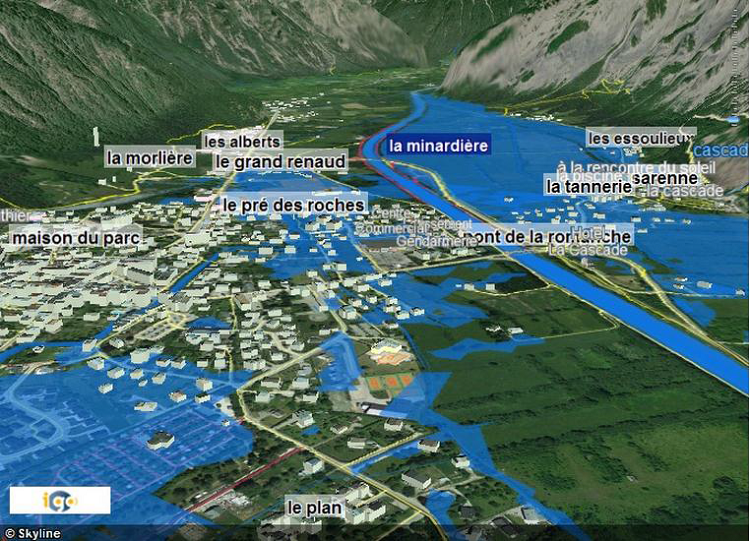The image size is (750, 541).
Task: Select the la tannerie label
Action: 588,186
